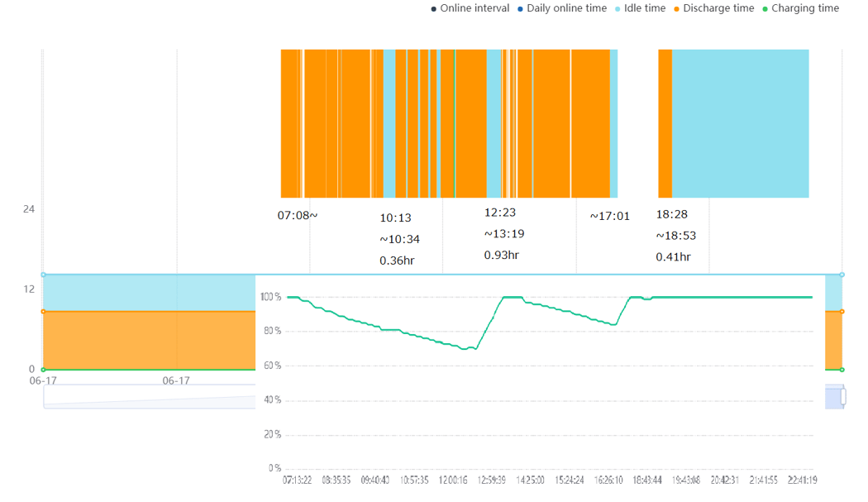Click the dark Online interval legend dot

pyautogui.click(x=434, y=9)
